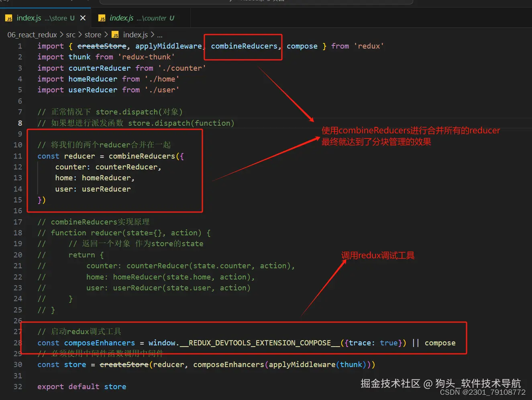Click line number 1 in gutter

click(20, 46)
